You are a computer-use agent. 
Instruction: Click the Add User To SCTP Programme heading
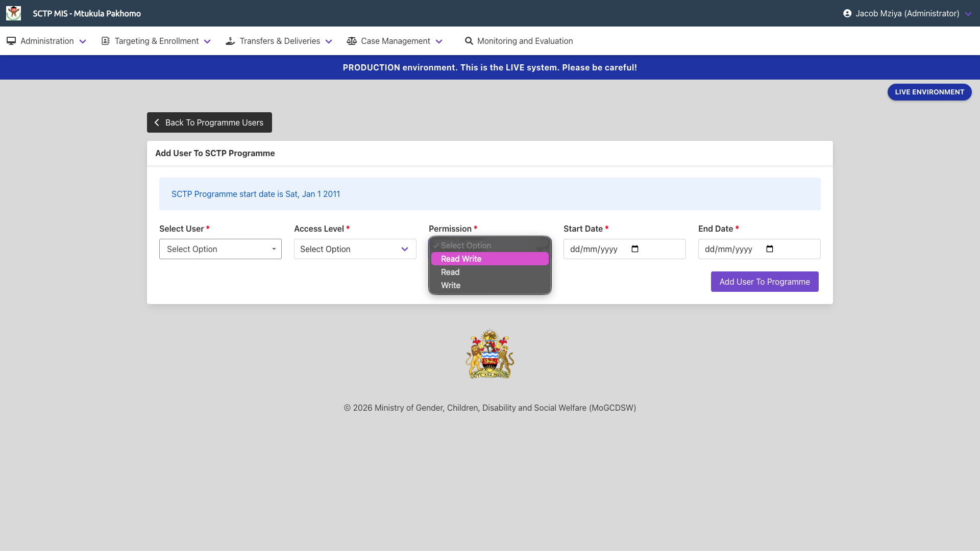(x=215, y=153)
